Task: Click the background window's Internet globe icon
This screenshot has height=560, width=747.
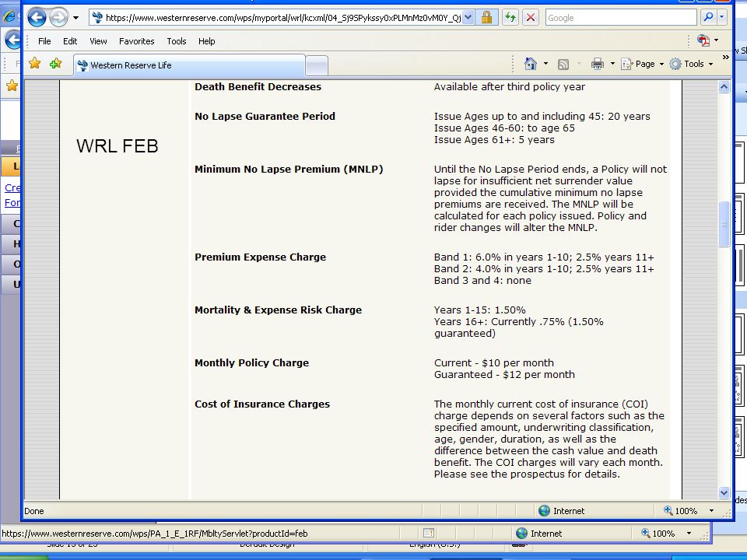Action: 521,533
